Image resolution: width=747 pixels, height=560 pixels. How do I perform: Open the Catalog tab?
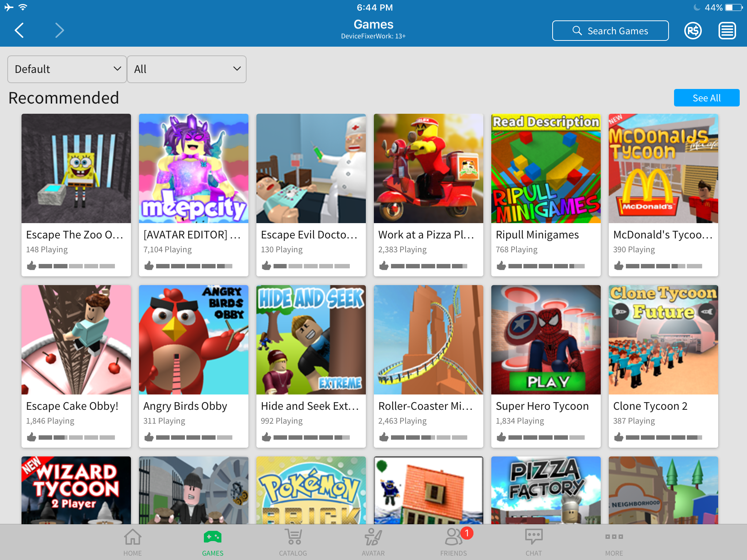click(293, 542)
